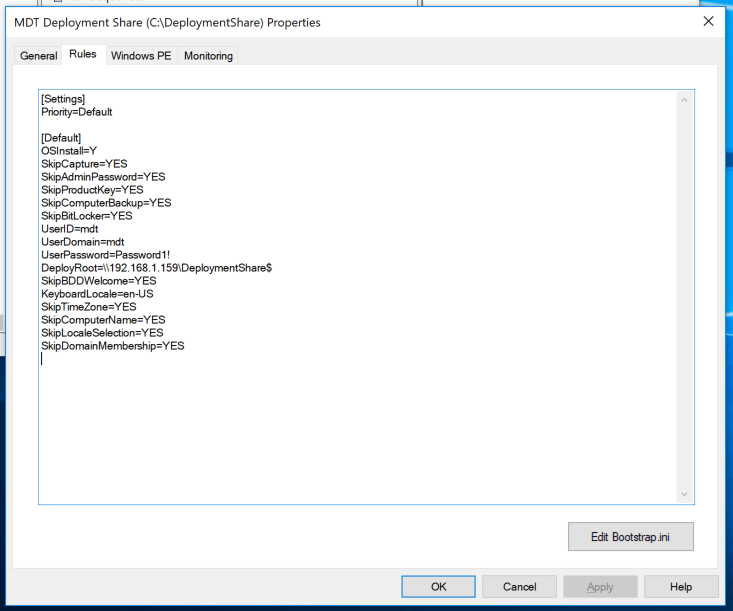Click the OSInstall=Y line
This screenshot has width=733, height=611.
pos(69,151)
